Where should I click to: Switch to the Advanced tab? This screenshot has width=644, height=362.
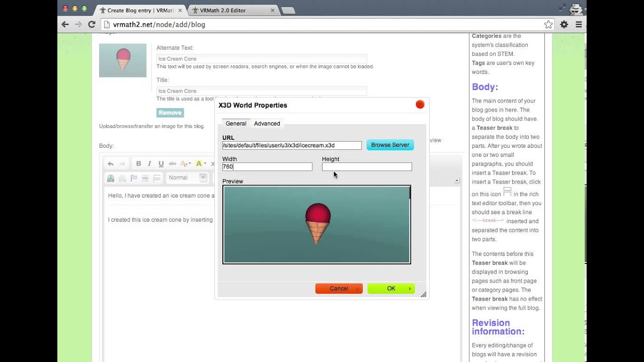tap(267, 124)
